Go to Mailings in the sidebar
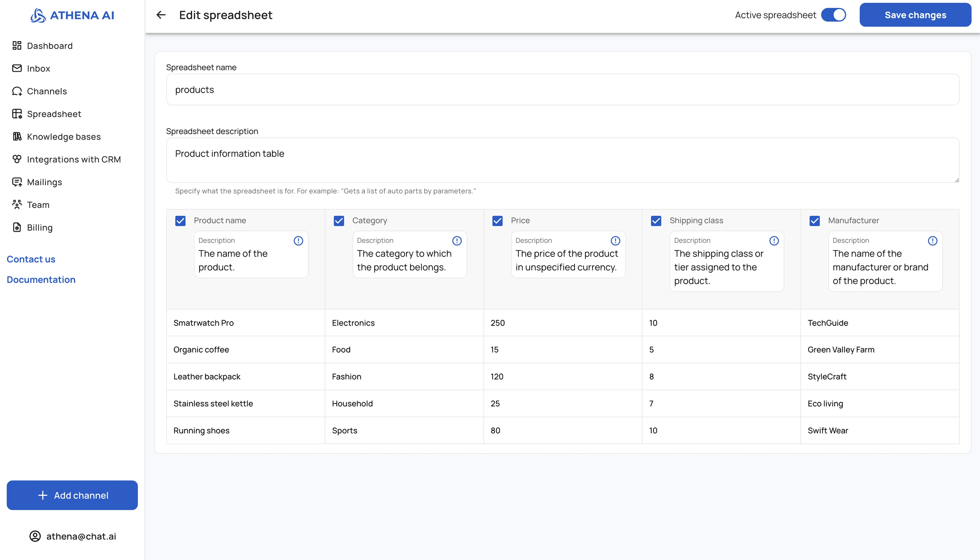 click(44, 182)
